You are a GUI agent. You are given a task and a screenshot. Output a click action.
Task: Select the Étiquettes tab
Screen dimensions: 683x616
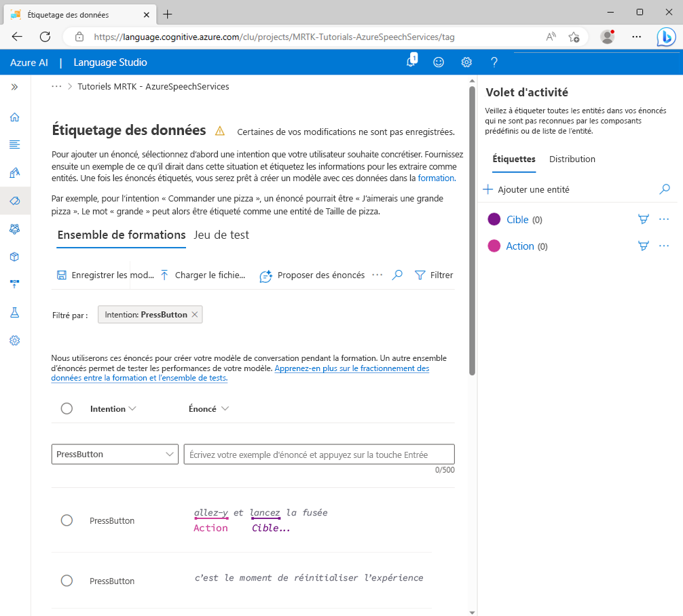point(514,159)
